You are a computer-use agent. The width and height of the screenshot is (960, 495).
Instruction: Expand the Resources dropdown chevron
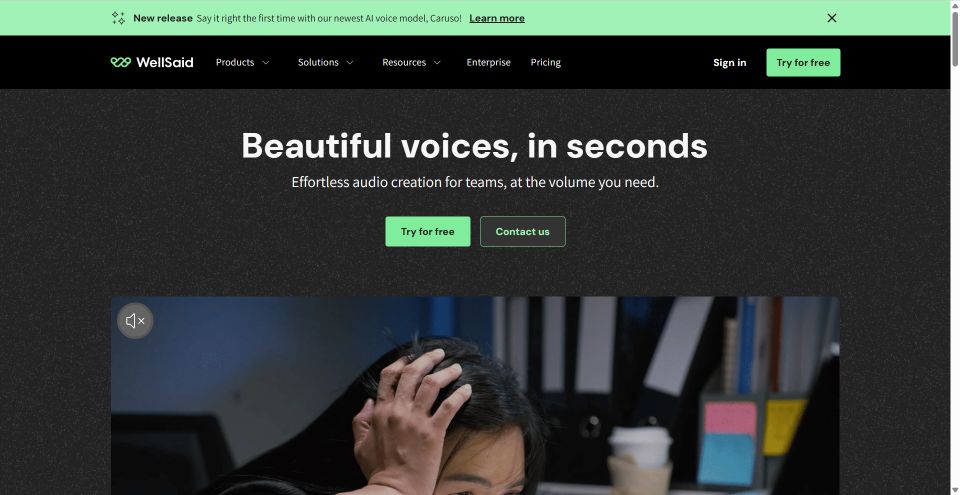click(437, 62)
